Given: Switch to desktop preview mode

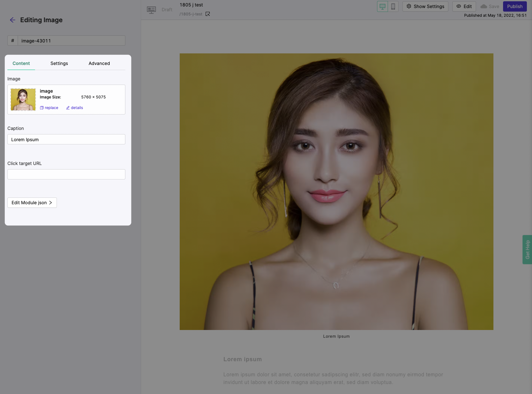Looking at the screenshot, I should [383, 6].
